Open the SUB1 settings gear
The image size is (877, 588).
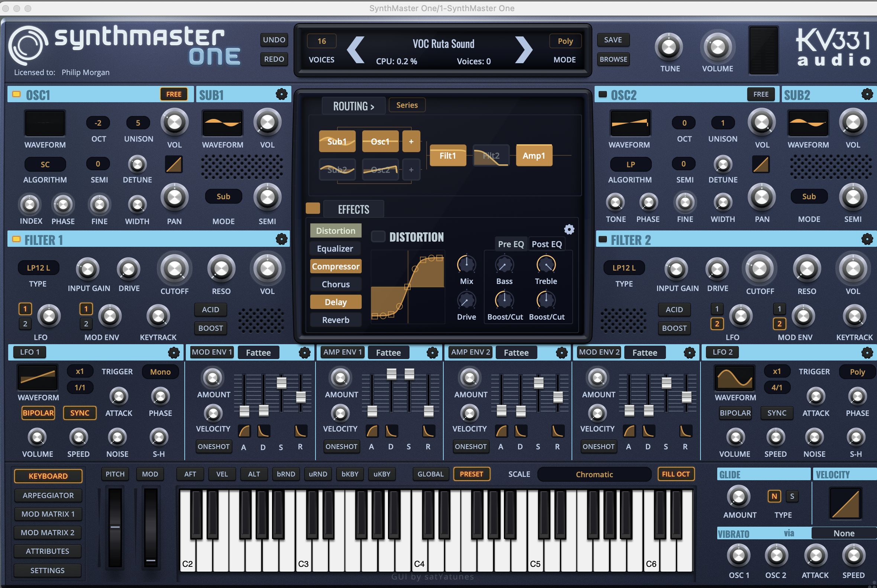click(282, 94)
